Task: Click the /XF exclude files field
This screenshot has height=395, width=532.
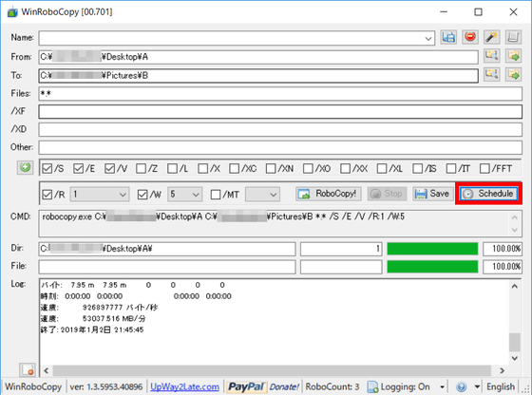Action: pyautogui.click(x=280, y=111)
